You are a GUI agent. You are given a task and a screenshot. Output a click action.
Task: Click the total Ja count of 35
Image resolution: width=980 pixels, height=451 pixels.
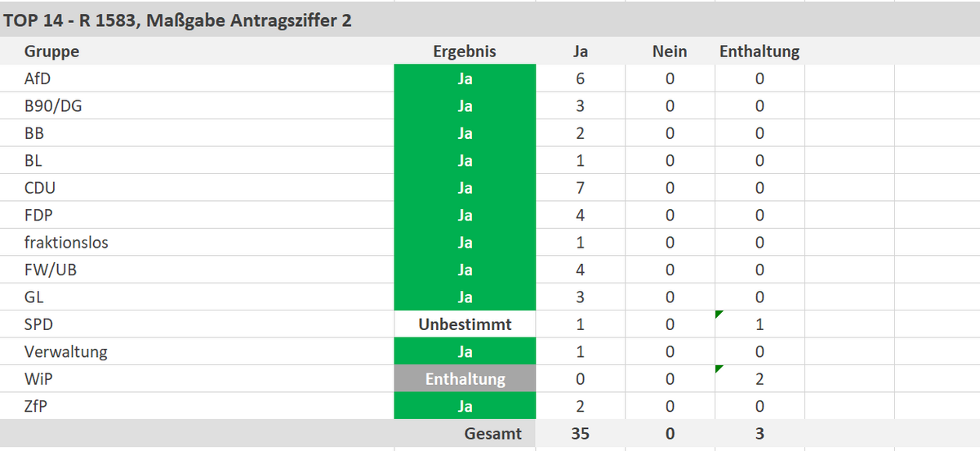click(581, 434)
